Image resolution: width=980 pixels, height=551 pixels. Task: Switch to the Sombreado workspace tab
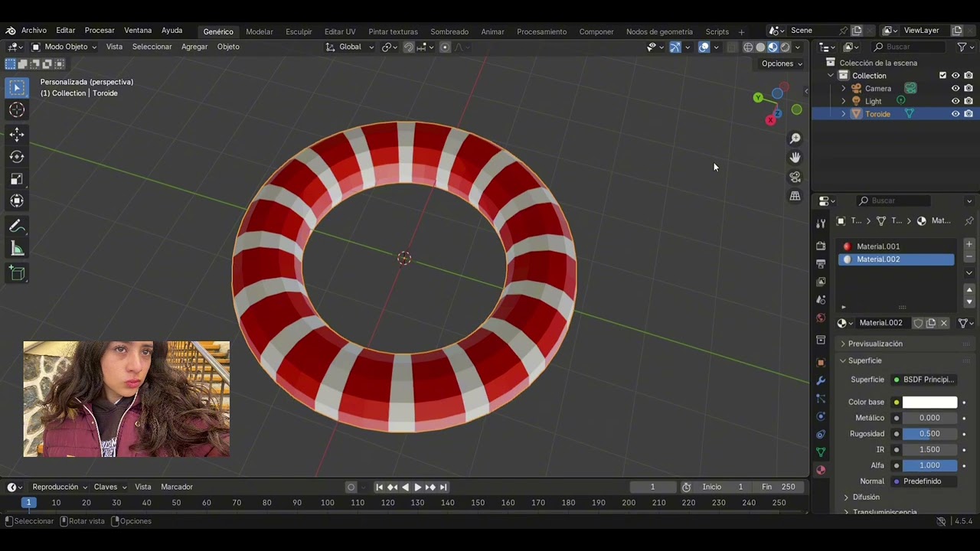point(449,31)
